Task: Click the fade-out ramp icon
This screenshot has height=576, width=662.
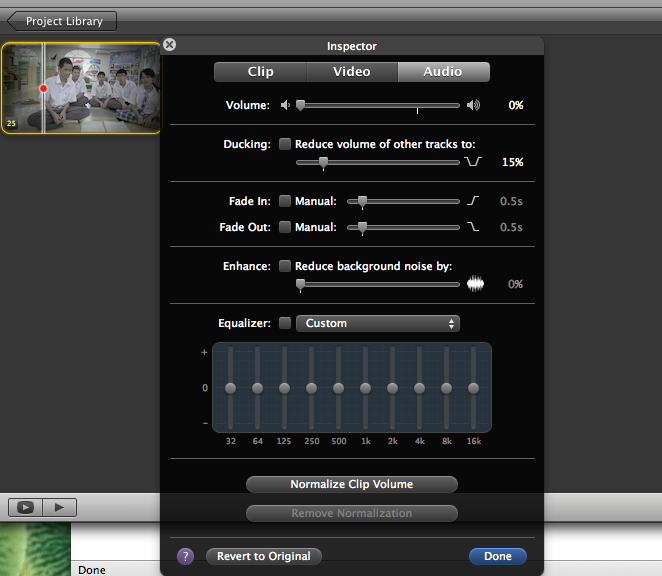Action: coord(473,227)
